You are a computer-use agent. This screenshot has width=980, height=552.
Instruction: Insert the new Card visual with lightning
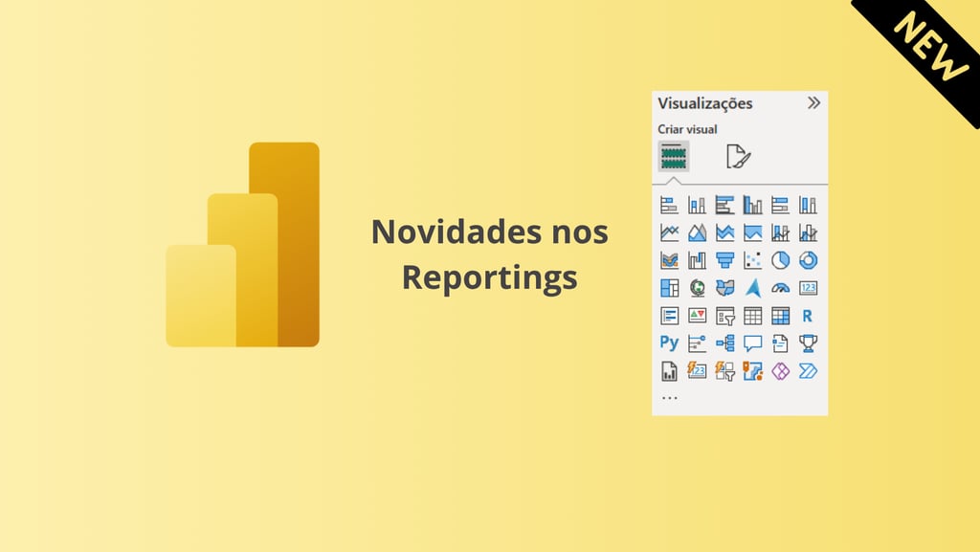click(x=697, y=371)
